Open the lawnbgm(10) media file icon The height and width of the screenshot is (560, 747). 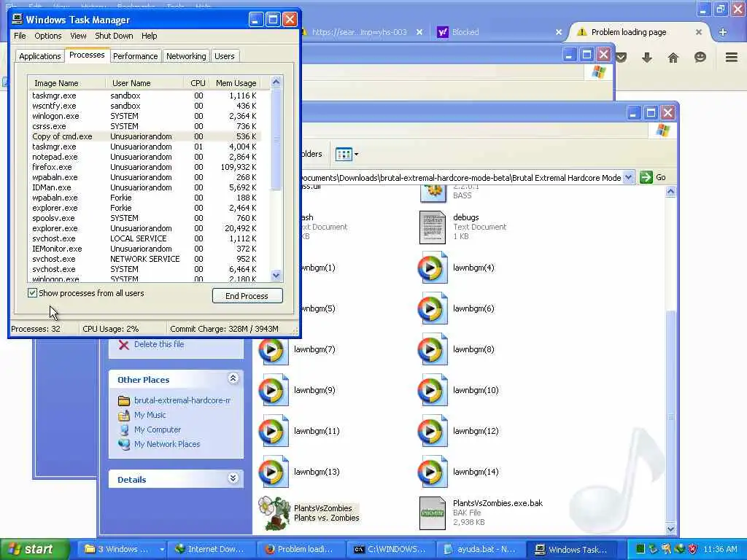432,391
